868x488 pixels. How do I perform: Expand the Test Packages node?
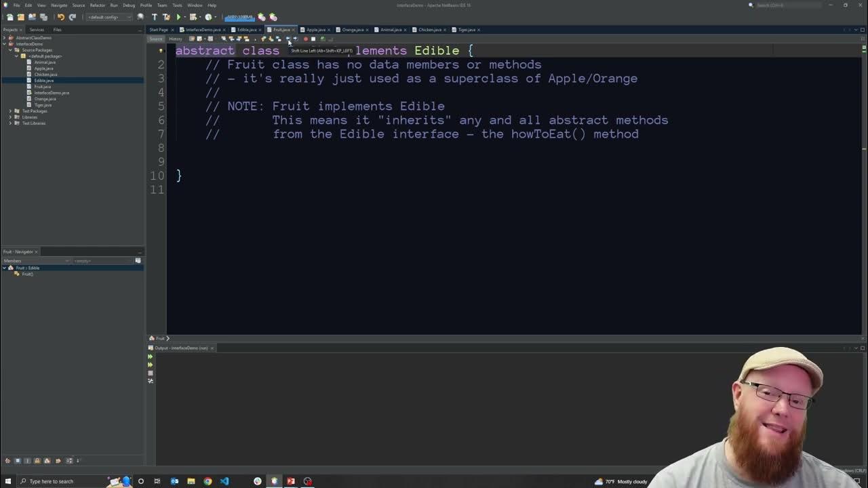10,111
